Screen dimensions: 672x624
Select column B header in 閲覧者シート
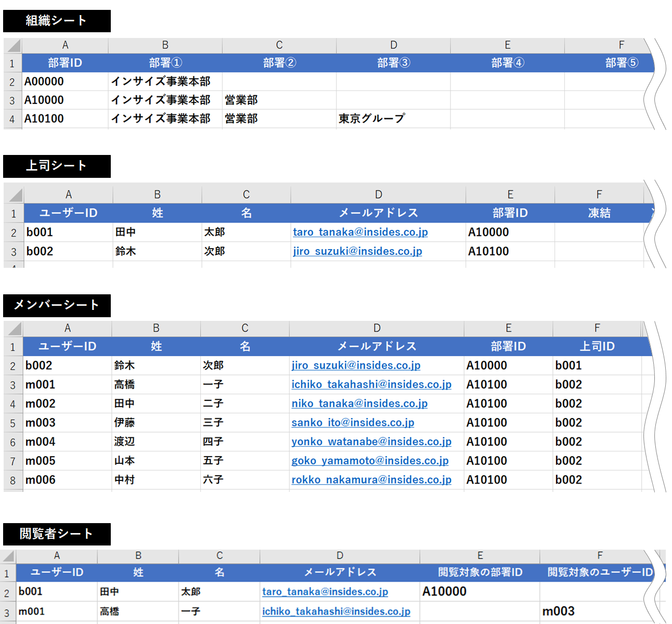coord(138,556)
